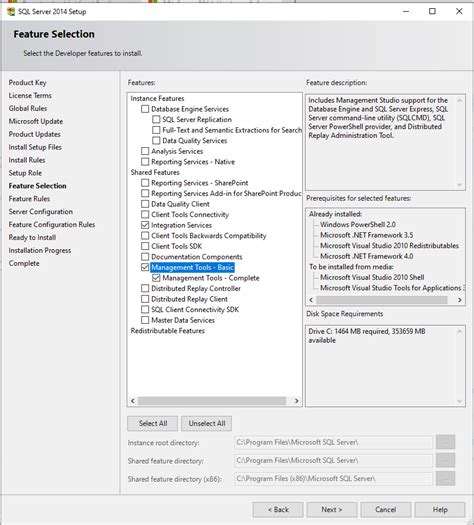The width and height of the screenshot is (474, 525).
Task: Click the Shared feature directory (x86) field
Action: [x=333, y=479]
